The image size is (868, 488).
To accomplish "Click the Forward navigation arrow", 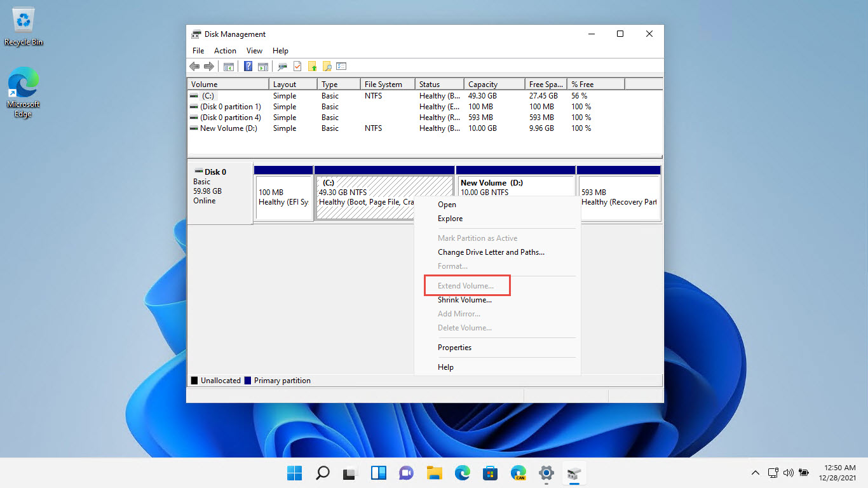I will [209, 66].
